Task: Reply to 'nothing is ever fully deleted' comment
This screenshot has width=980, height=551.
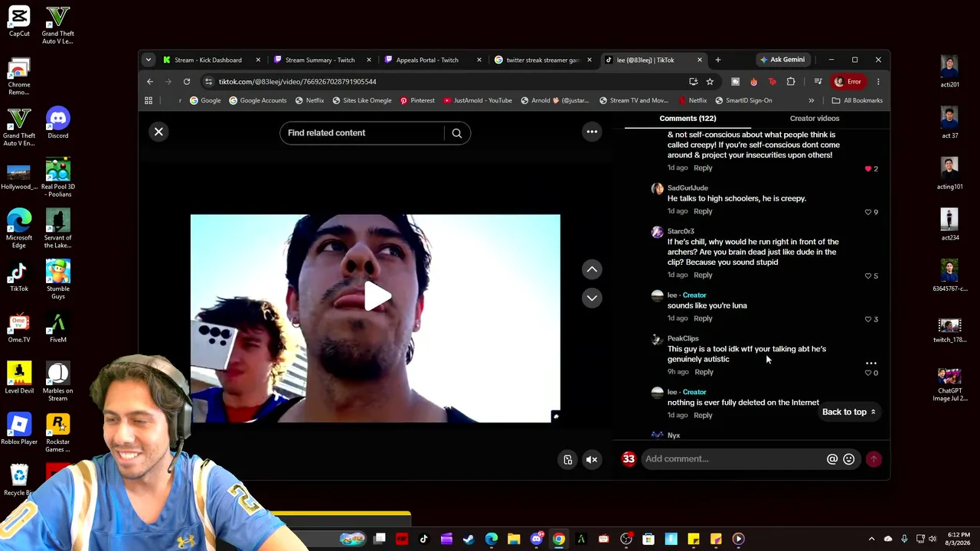Action: pos(703,416)
